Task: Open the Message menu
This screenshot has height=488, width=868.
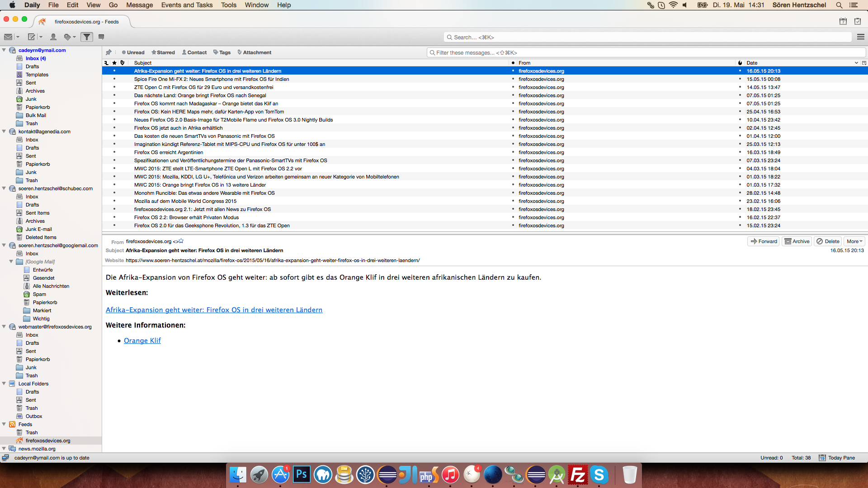Action: click(x=139, y=5)
